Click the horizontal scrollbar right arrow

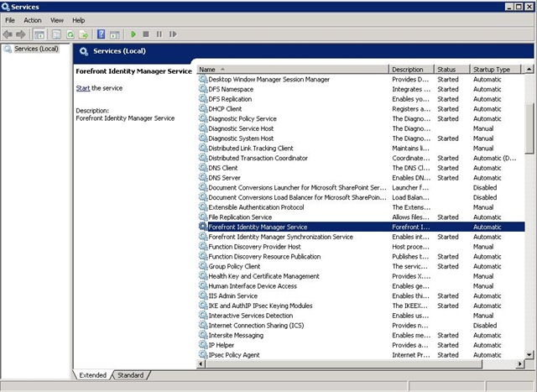520,364
